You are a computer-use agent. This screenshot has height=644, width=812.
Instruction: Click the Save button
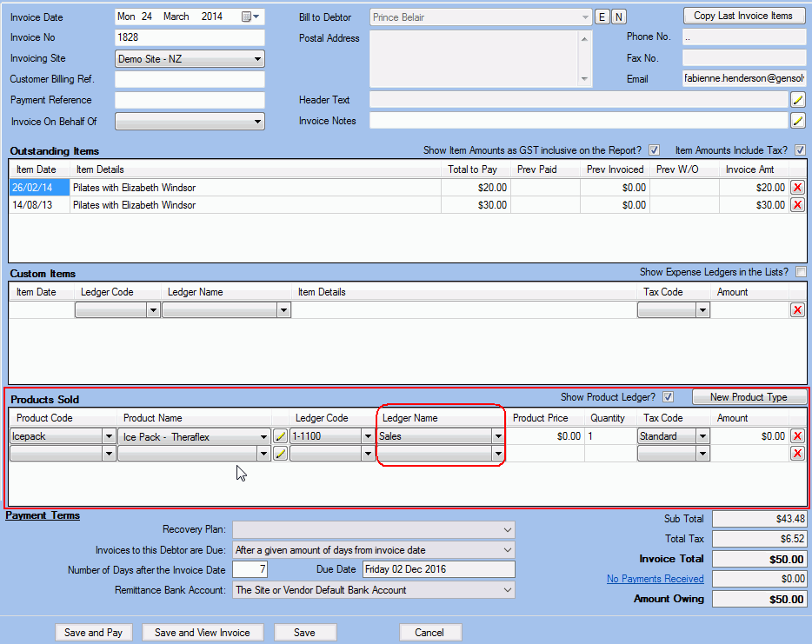coord(304,632)
